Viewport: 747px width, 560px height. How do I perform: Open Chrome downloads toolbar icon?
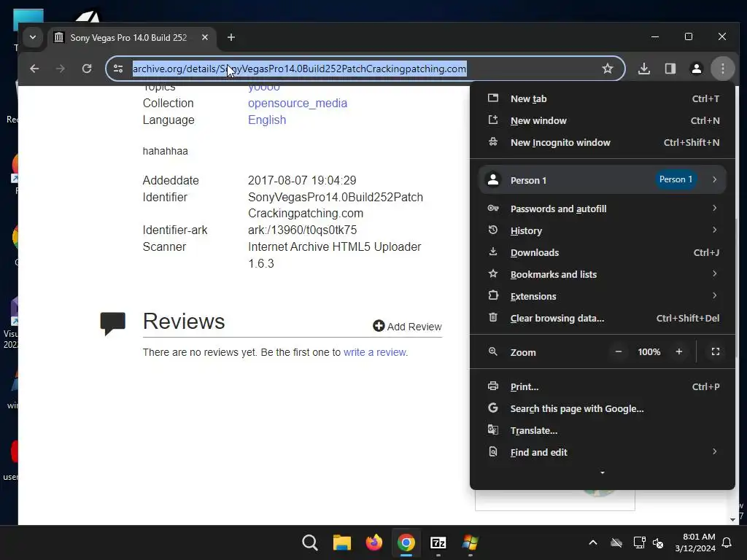click(644, 69)
